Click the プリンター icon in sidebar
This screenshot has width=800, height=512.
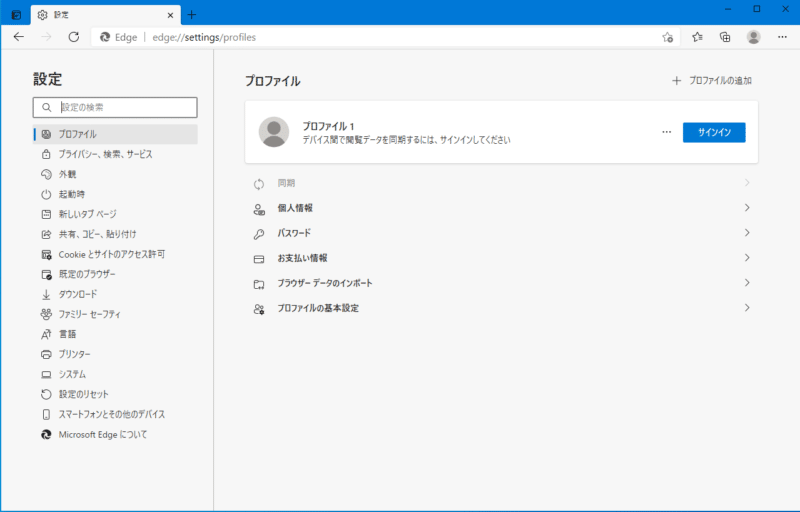[x=46, y=354]
